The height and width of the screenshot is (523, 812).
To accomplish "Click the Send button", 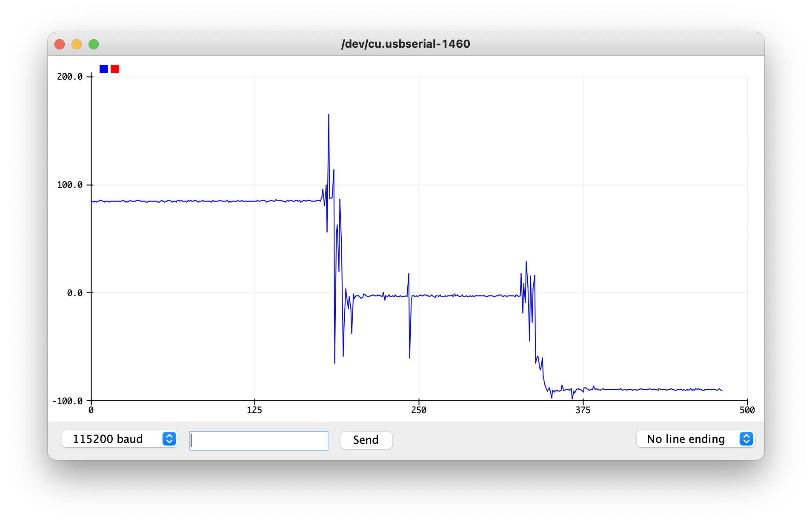I will pyautogui.click(x=366, y=440).
